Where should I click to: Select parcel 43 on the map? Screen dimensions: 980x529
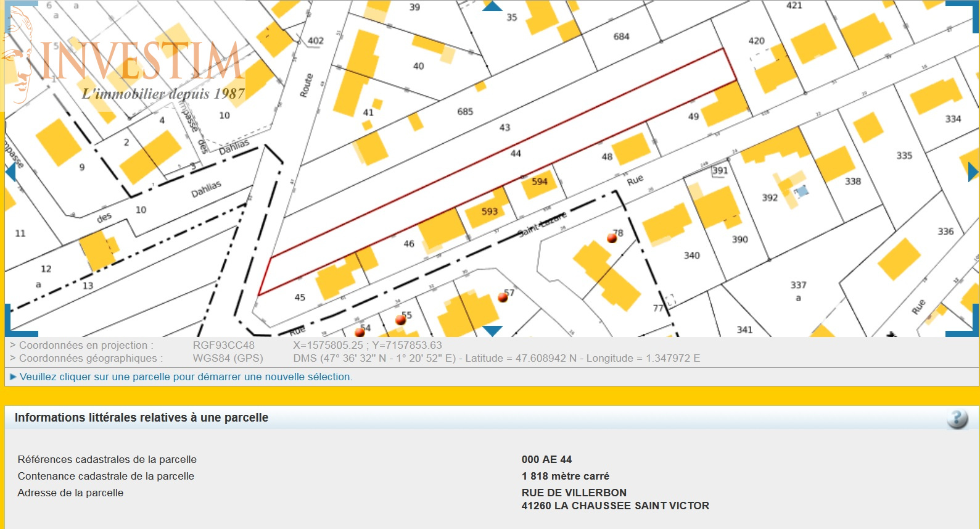click(x=504, y=127)
